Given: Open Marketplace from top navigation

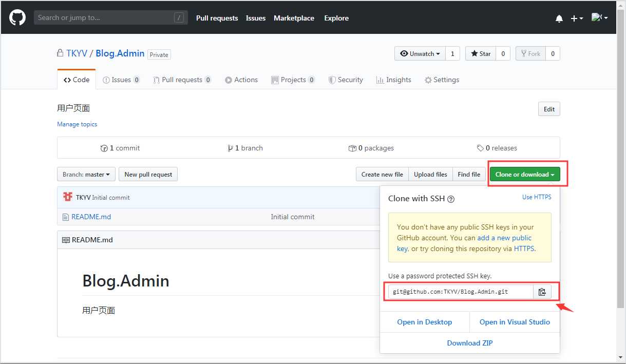Looking at the screenshot, I should (x=294, y=18).
